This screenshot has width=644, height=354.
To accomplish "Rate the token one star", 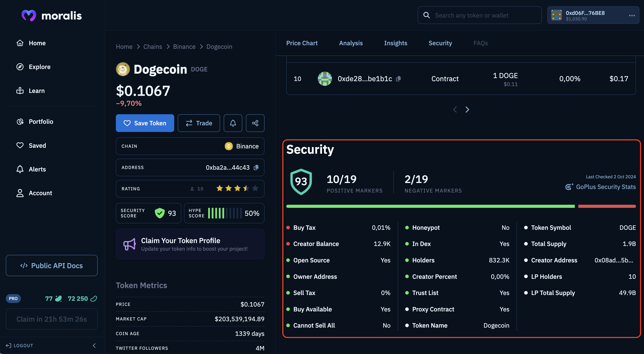I will pyautogui.click(x=219, y=188).
